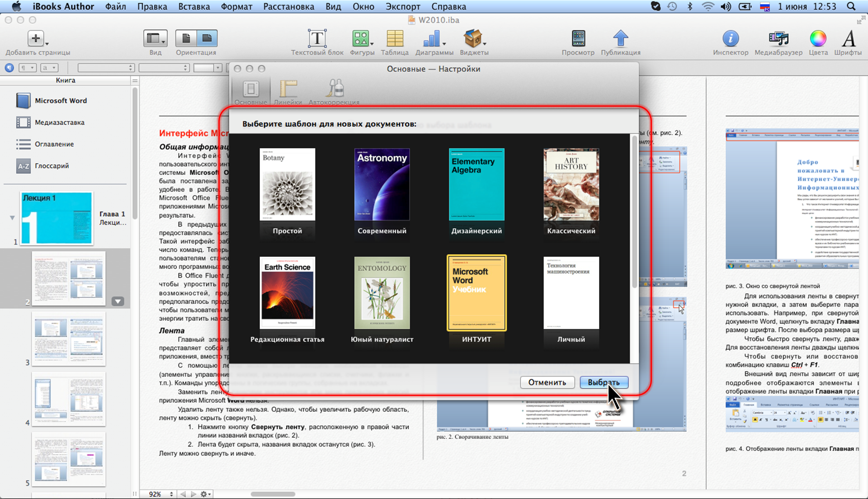Insert a Table (Таблица) from toolbar
The height and width of the screenshot is (499, 868).
[x=395, y=38]
